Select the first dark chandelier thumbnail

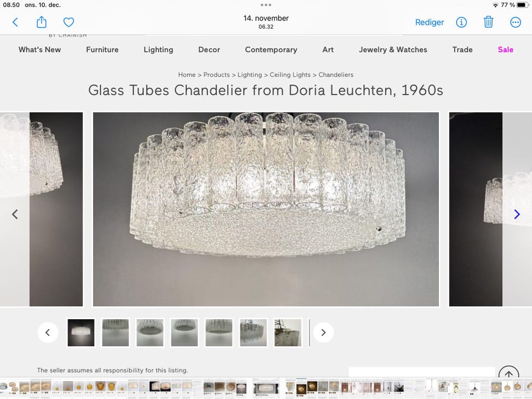(81, 332)
